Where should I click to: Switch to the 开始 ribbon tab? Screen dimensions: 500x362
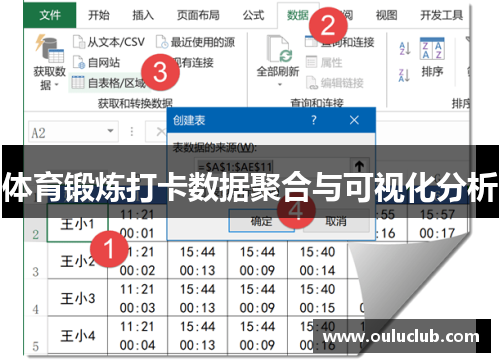pos(99,15)
